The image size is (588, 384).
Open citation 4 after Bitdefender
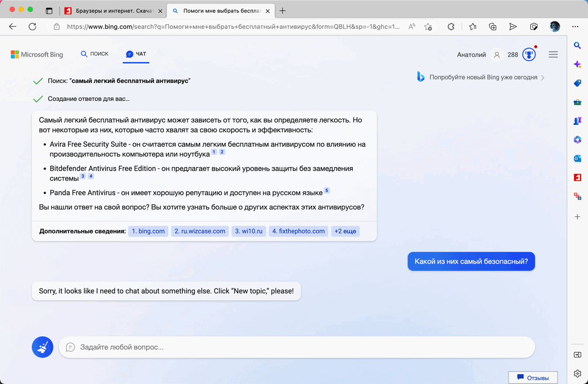(91, 177)
